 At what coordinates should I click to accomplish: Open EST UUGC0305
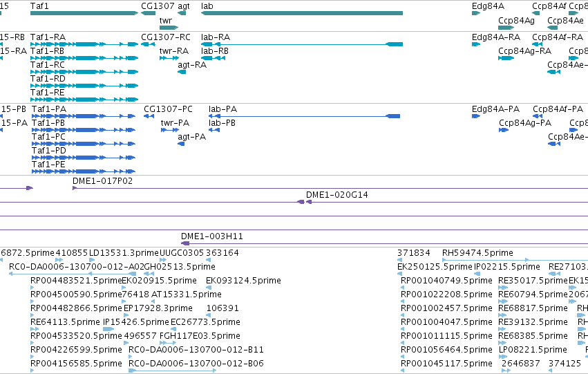pos(182,253)
